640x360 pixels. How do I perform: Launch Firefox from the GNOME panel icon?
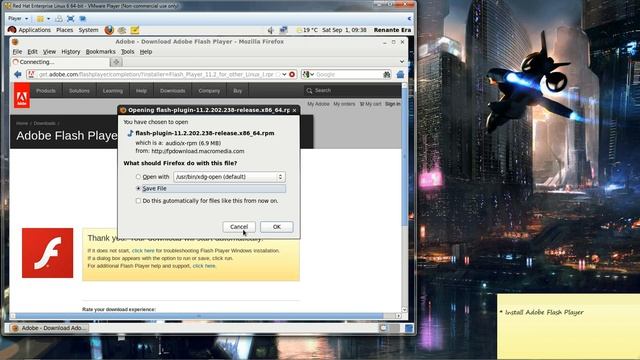[109, 30]
